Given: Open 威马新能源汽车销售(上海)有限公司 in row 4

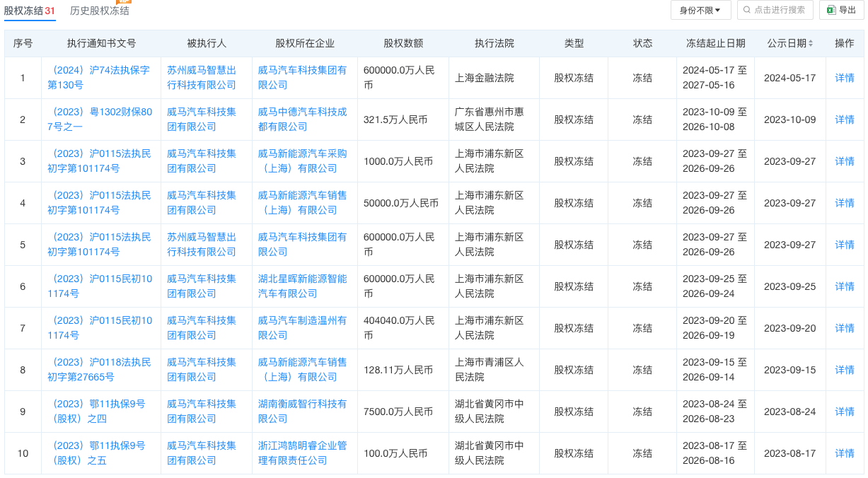Looking at the screenshot, I should click(303, 203).
